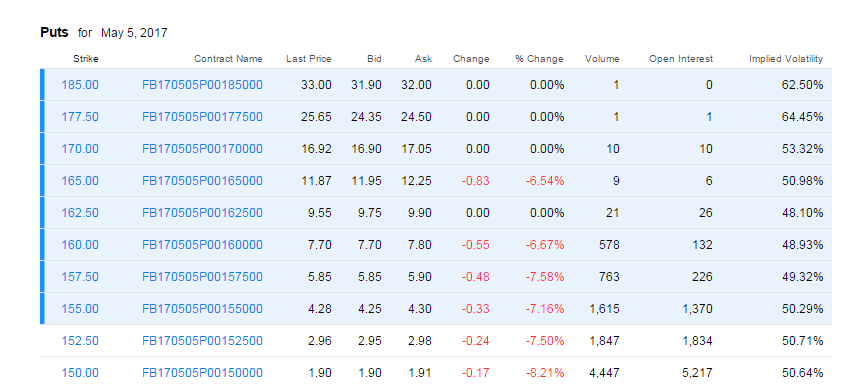Image resolution: width=858 pixels, height=385 pixels.
Task: Select change value -0.55
Action: tap(476, 245)
